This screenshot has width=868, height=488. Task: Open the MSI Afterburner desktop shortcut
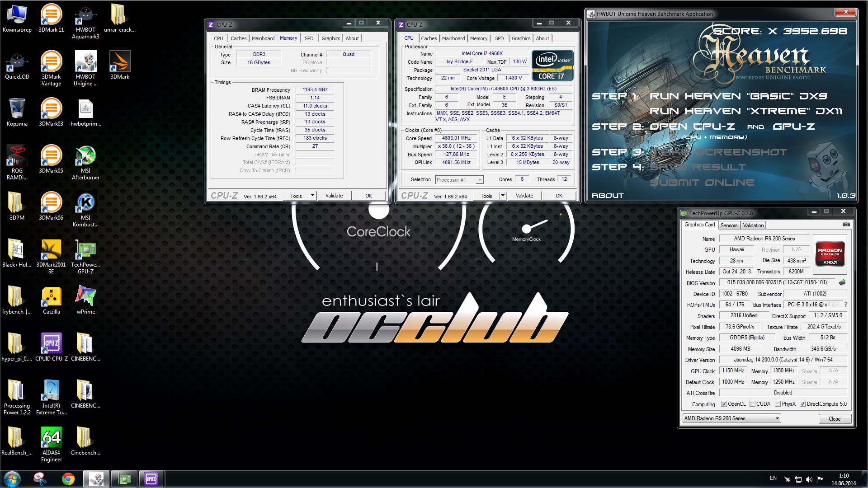[x=85, y=163]
